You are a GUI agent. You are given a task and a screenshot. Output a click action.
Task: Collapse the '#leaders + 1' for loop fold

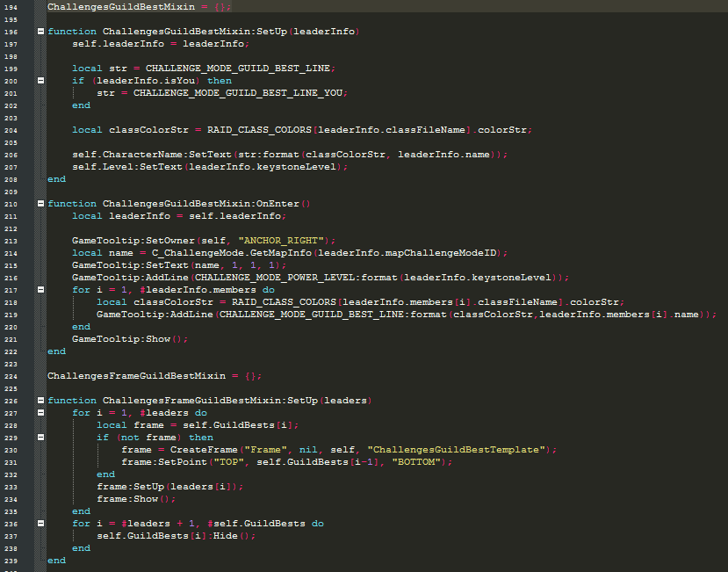coord(40,524)
